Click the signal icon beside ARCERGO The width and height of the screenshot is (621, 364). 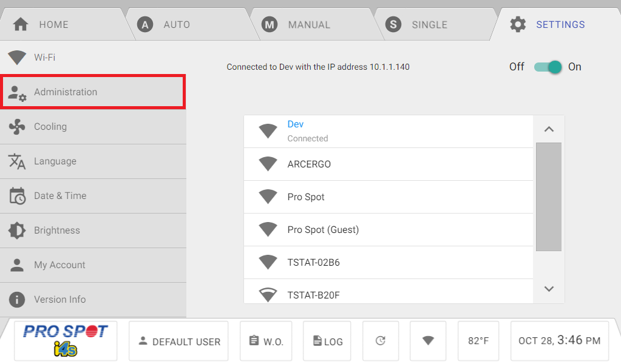point(268,164)
